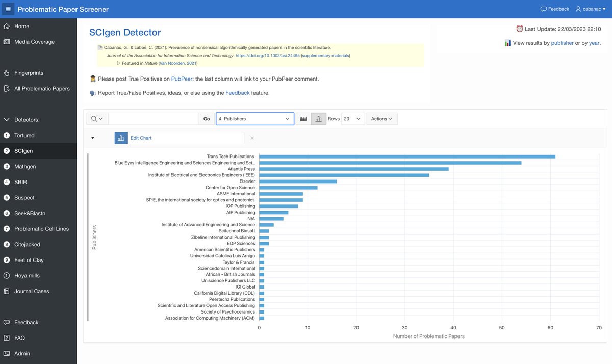Click the Elsevier bar in chart
This screenshot has height=364, width=612.
pyautogui.click(x=298, y=181)
